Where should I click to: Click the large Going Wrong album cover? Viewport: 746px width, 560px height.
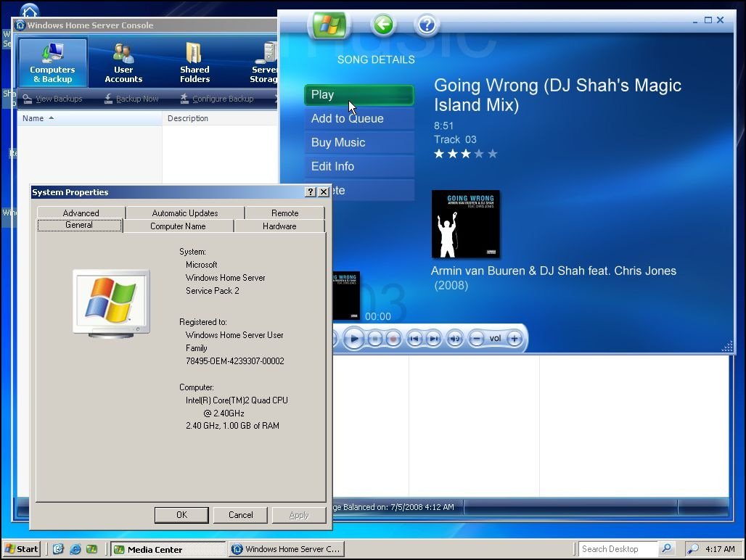click(465, 224)
